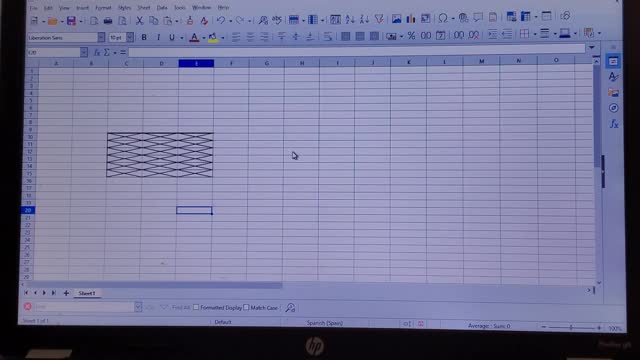Format cell as percent with % icon
640x360 pixels.
pos(411,36)
